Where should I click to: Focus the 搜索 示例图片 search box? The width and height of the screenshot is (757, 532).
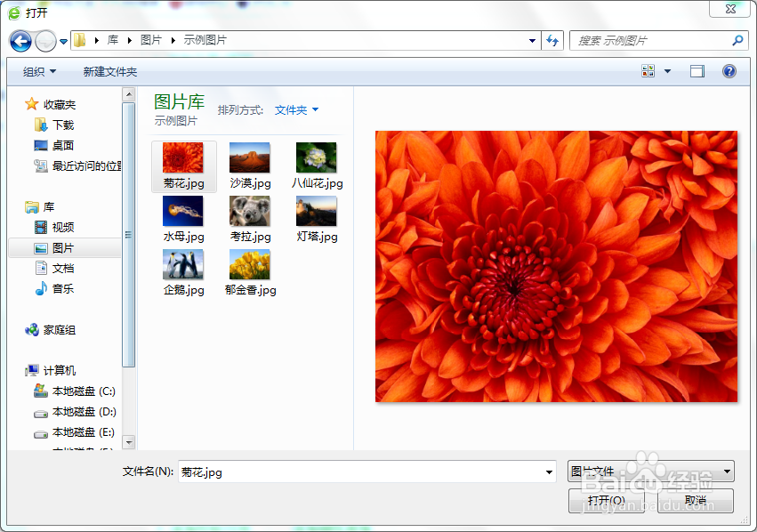pos(652,41)
